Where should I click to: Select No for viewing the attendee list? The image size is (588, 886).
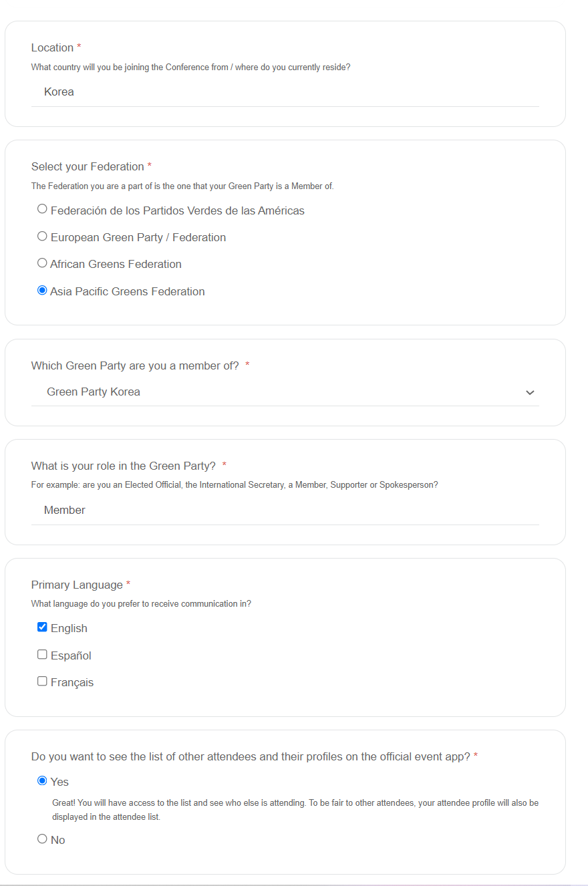pyautogui.click(x=42, y=839)
